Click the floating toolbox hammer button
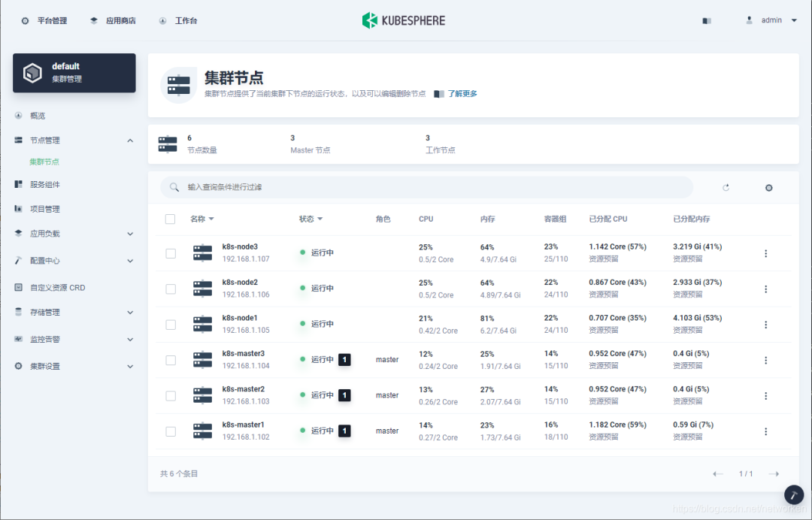This screenshot has height=520, width=812. coord(794,494)
